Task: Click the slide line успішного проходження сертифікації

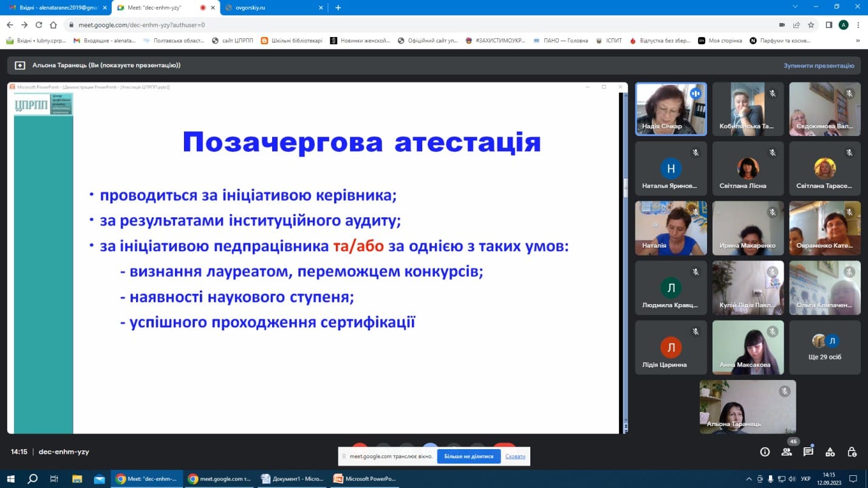Action: [267, 322]
